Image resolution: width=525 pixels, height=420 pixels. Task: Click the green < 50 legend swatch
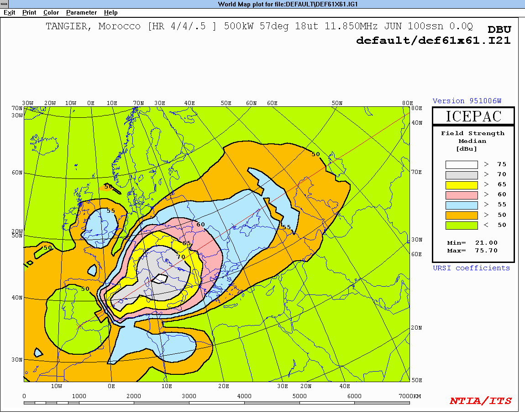[462, 225]
